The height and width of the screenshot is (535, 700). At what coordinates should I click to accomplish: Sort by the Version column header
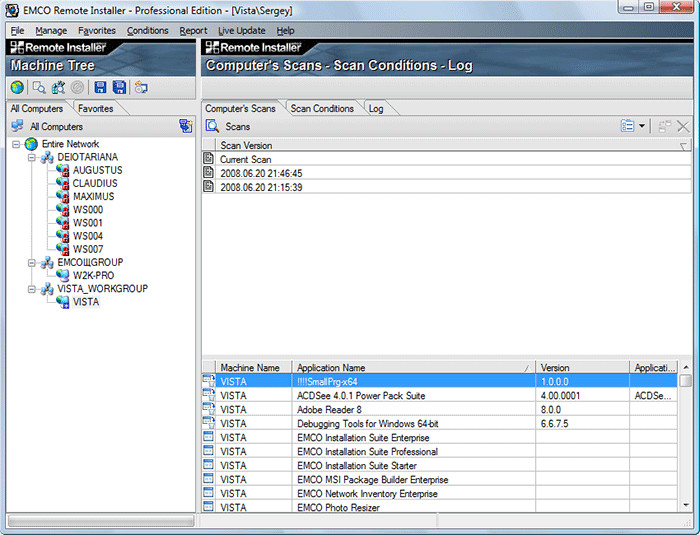(582, 367)
